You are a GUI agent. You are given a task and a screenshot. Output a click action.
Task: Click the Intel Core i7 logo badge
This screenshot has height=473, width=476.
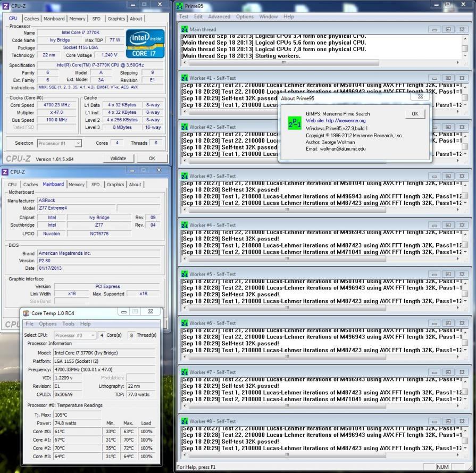[x=145, y=44]
